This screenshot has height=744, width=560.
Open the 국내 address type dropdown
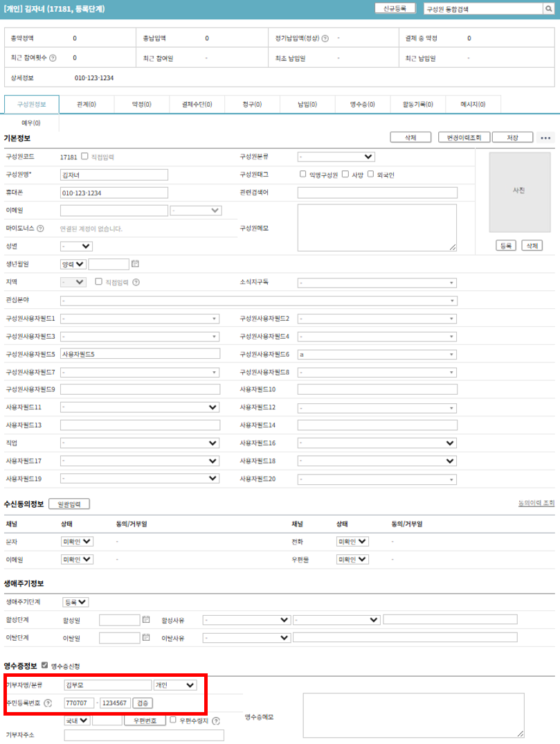click(x=77, y=720)
